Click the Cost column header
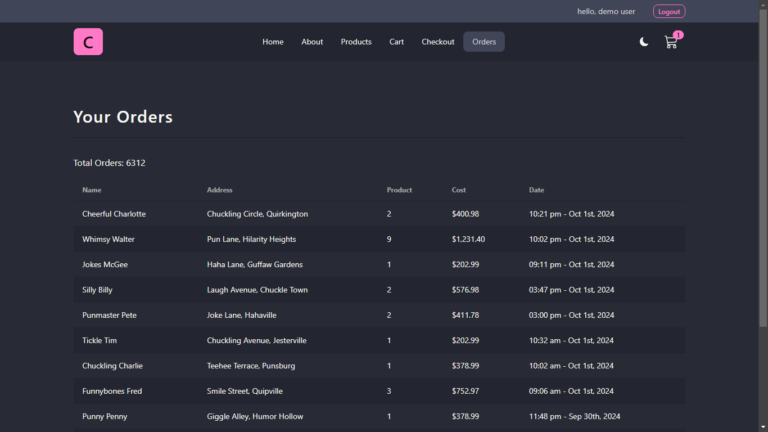This screenshot has height=432, width=768. 459,190
